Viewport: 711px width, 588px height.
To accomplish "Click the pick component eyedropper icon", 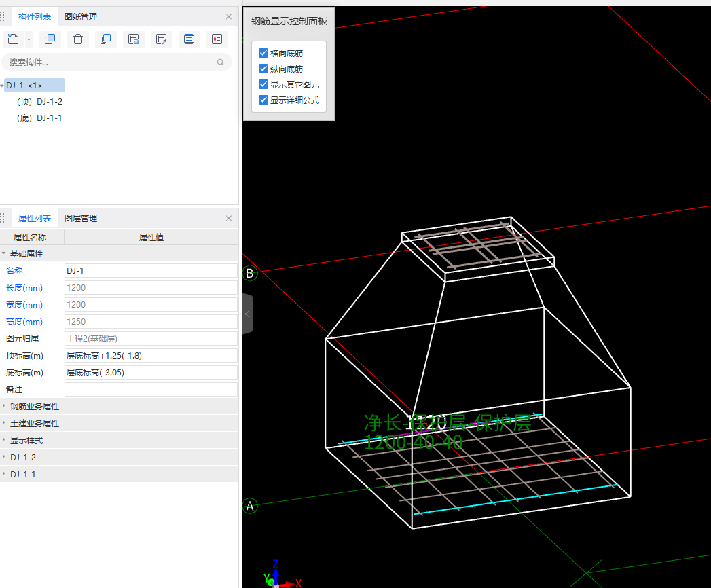I will (161, 39).
